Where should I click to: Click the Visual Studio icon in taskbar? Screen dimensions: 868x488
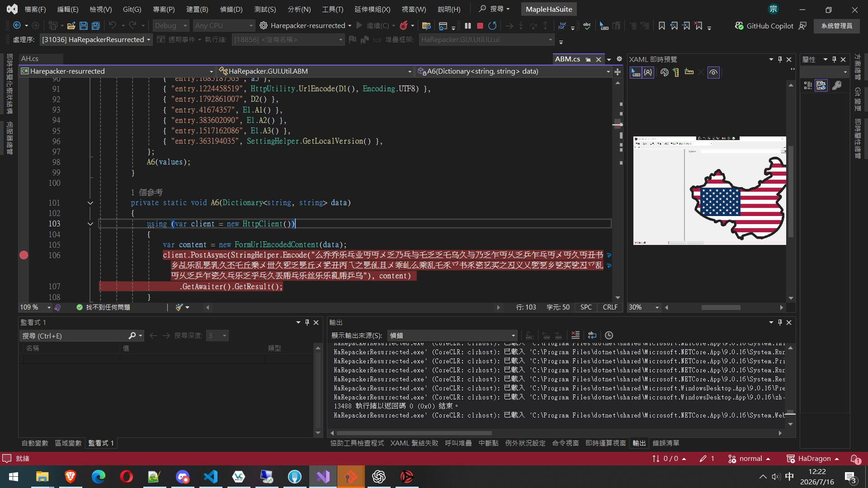323,477
